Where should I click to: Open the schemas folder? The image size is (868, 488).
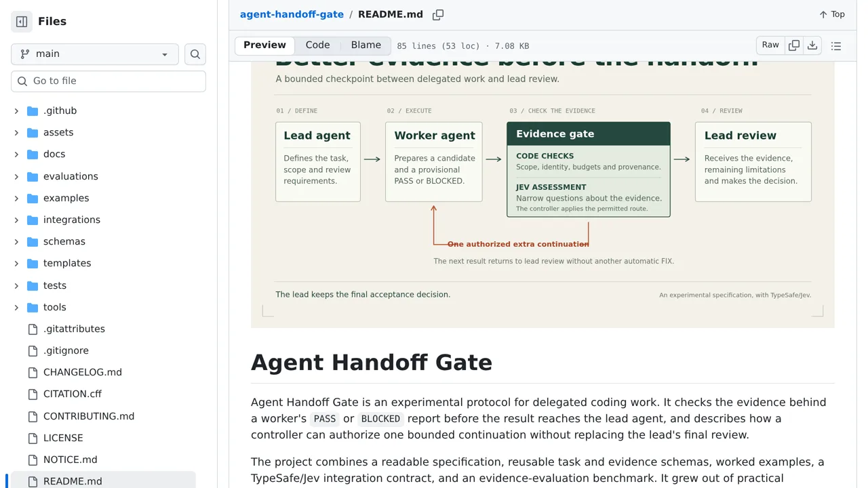pyautogui.click(x=64, y=241)
